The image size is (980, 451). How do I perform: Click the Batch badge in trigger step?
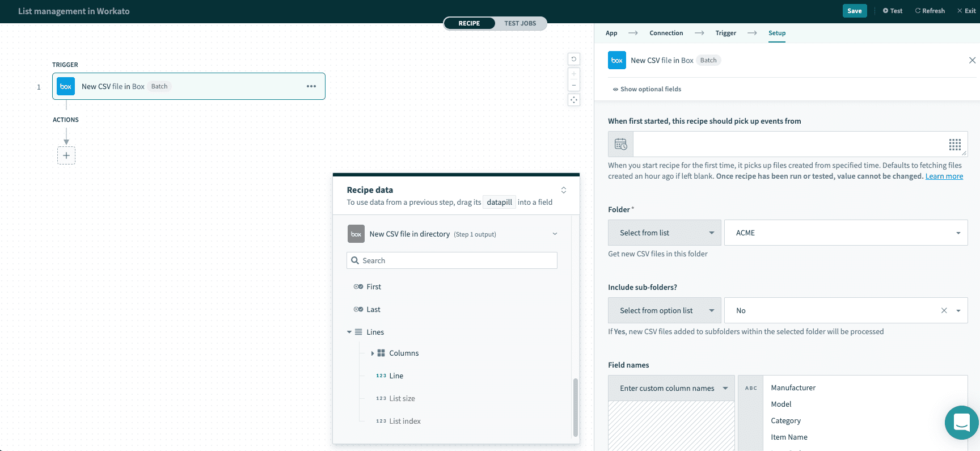pos(159,86)
